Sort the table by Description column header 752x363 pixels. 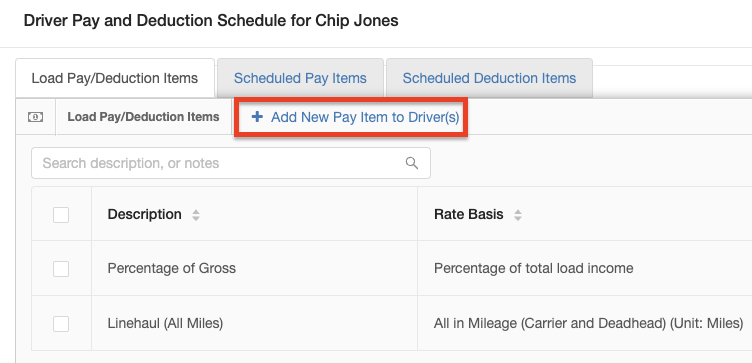coord(144,214)
